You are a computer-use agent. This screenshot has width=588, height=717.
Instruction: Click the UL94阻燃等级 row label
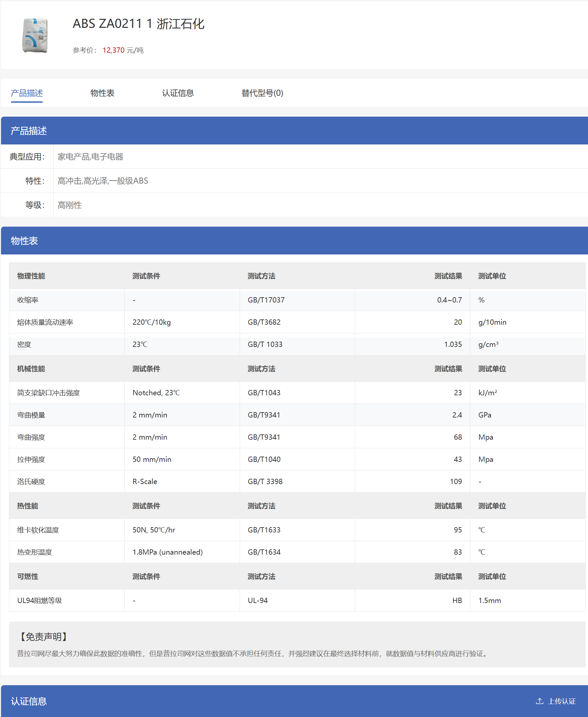40,601
